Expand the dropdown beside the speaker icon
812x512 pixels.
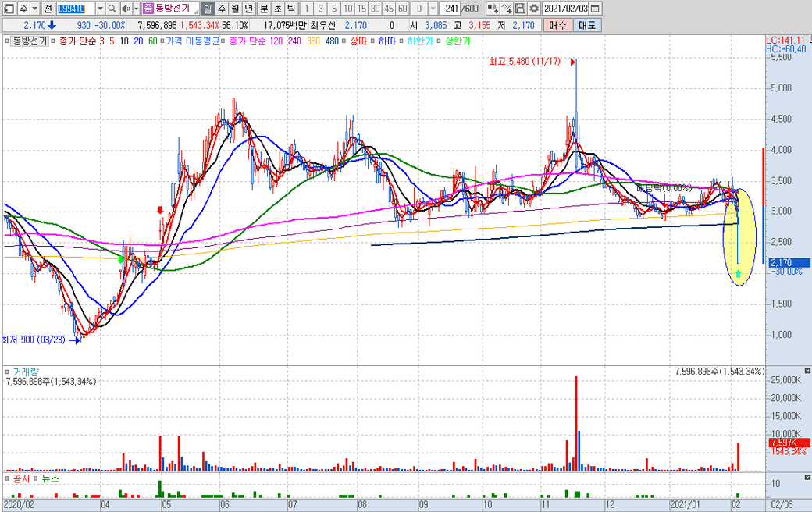click(x=136, y=9)
